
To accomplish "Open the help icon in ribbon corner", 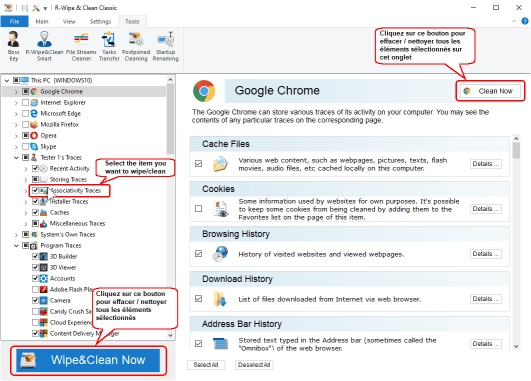I will tap(525, 21).
